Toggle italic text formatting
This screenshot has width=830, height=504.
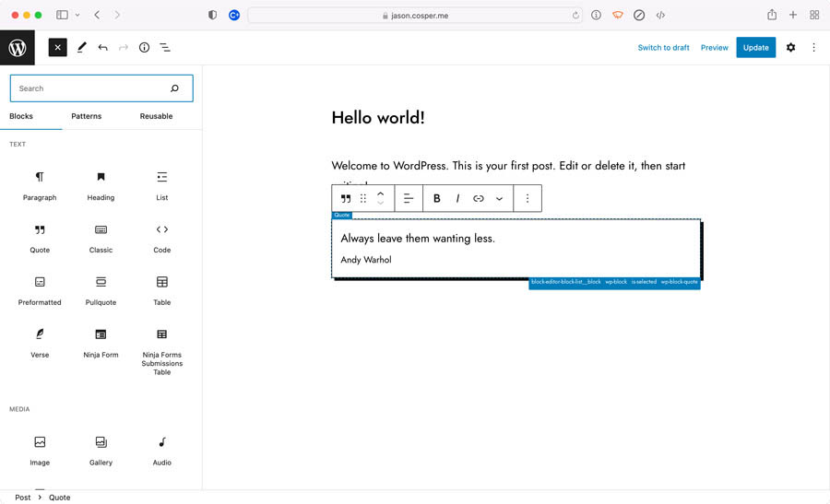pos(457,198)
